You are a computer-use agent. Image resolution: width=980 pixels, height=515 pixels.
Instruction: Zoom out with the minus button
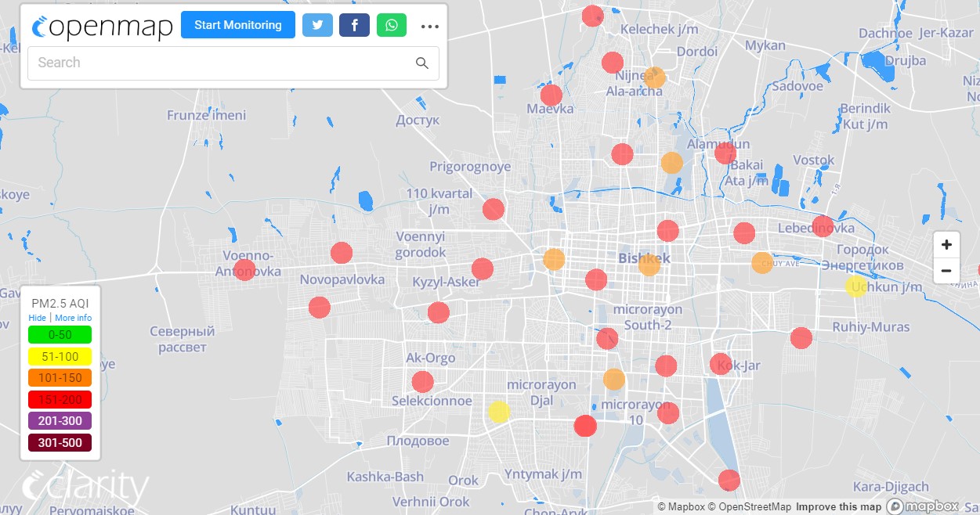(946, 271)
